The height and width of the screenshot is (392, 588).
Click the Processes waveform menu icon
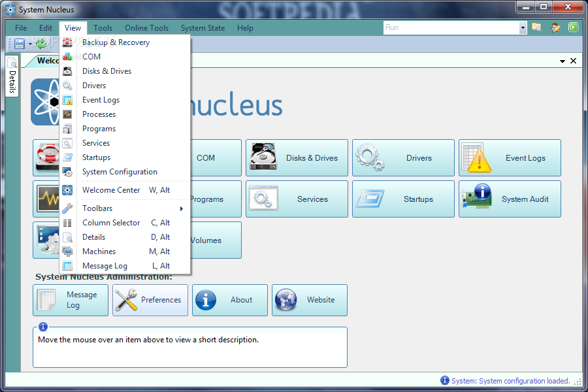pos(67,114)
